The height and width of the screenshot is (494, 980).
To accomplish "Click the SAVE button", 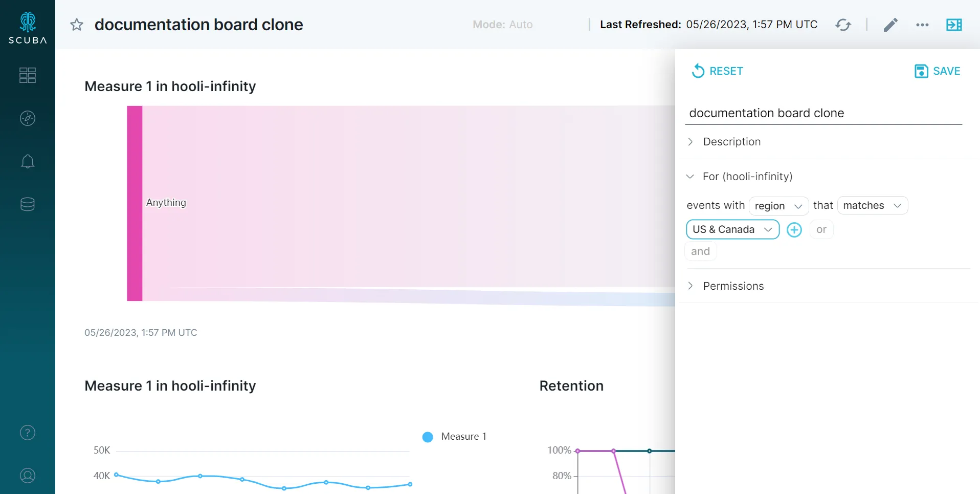I will pos(937,71).
